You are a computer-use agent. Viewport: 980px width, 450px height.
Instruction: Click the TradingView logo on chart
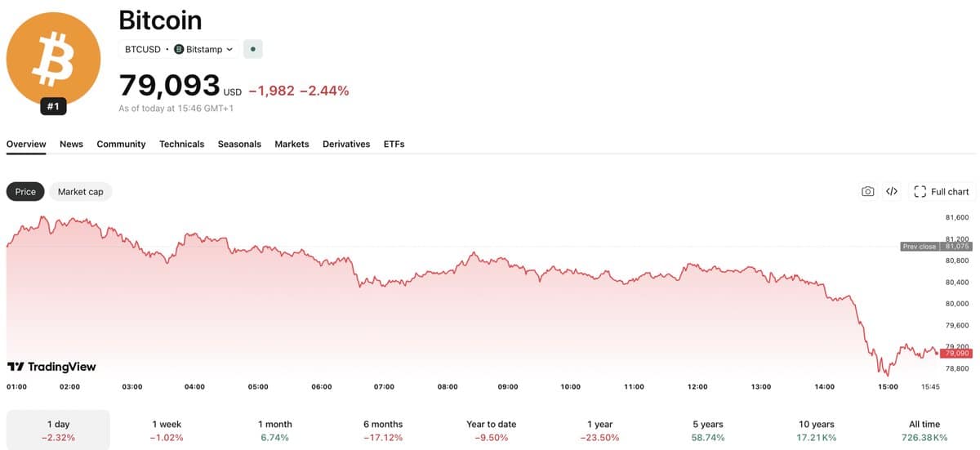pos(51,367)
